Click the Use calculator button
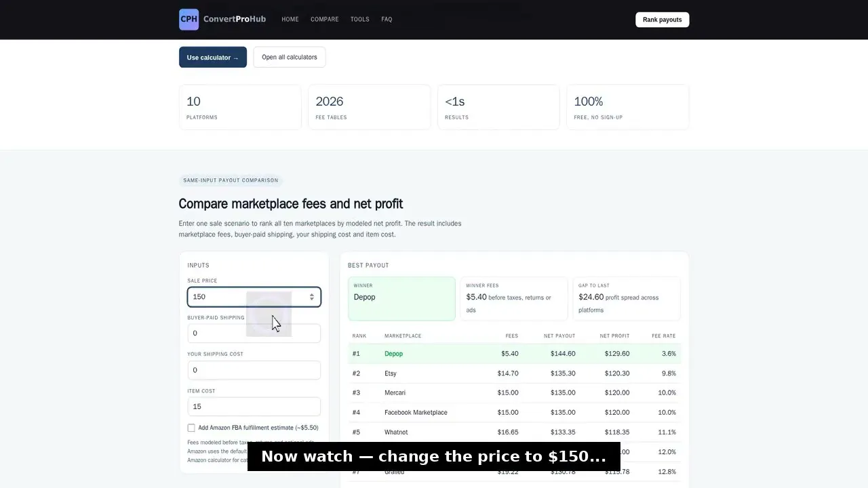The width and height of the screenshot is (868, 488). click(213, 58)
